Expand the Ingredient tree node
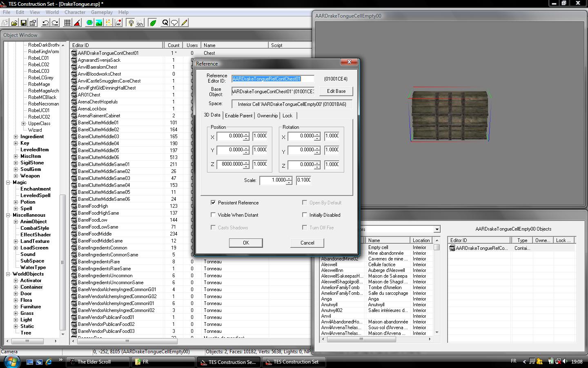The height and width of the screenshot is (368, 588). click(x=16, y=137)
